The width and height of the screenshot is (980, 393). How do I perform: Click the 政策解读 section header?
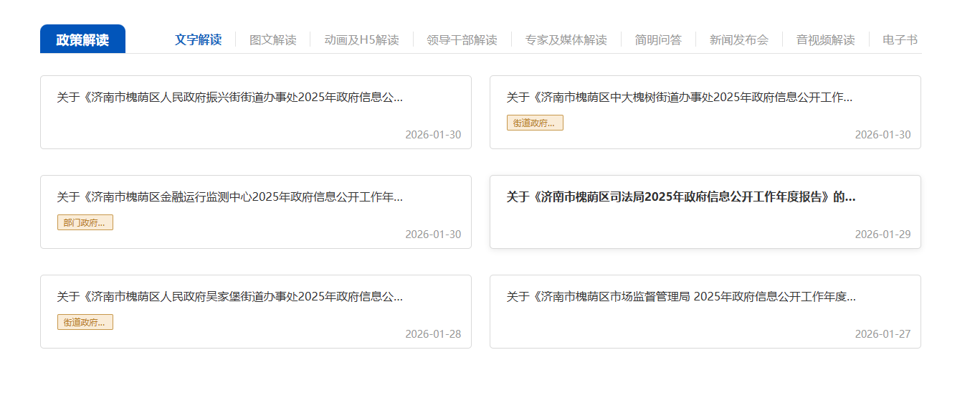click(82, 39)
